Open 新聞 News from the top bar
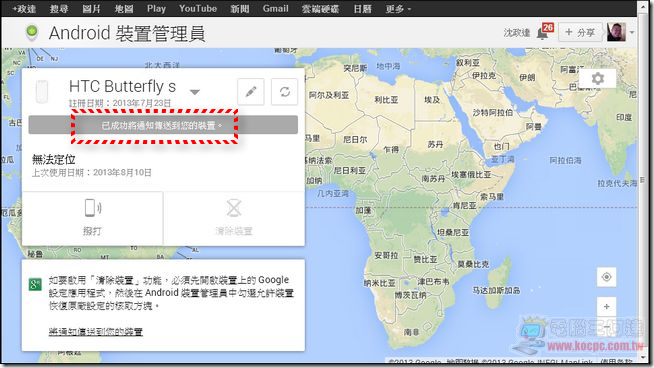 pyautogui.click(x=240, y=9)
